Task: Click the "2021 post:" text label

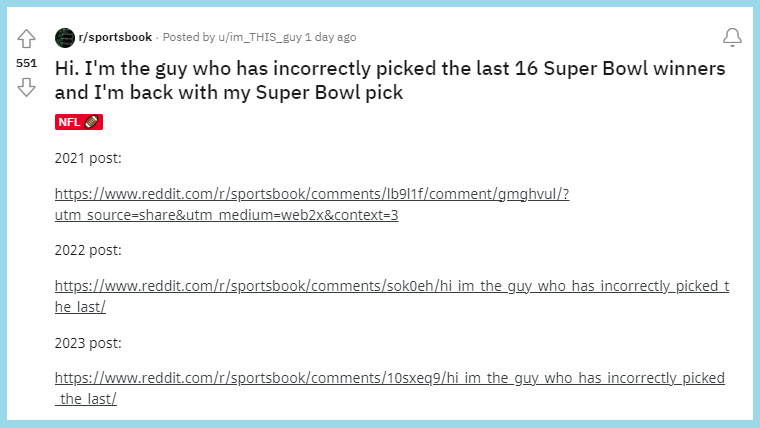Action: [88, 157]
